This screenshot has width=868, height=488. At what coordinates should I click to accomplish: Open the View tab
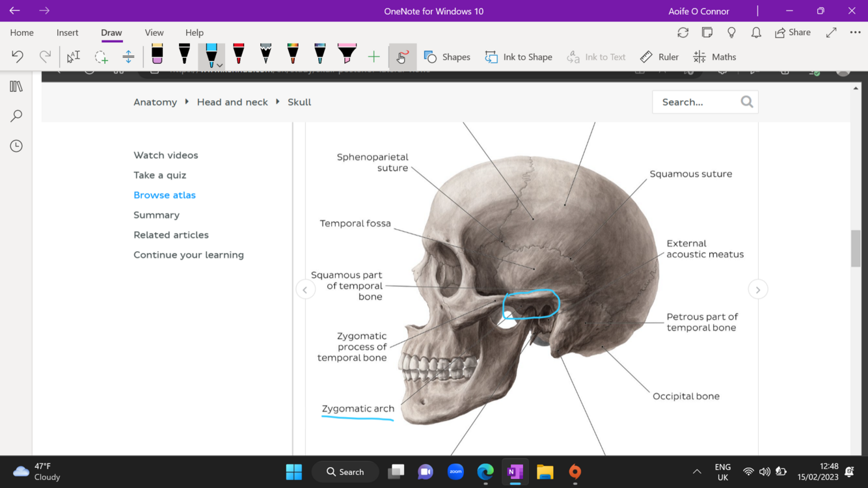154,33
